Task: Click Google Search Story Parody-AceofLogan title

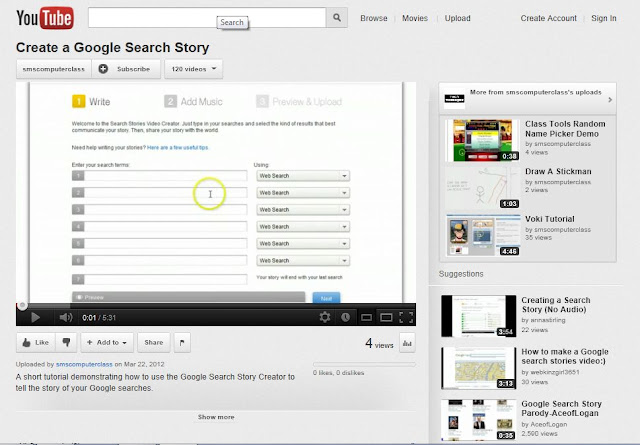Action: [562, 408]
